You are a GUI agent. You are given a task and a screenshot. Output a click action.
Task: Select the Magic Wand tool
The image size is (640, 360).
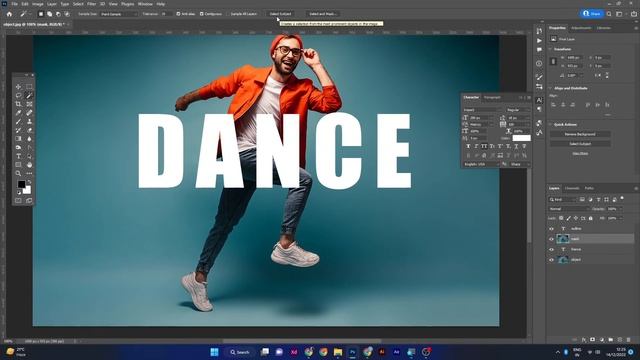(29, 96)
